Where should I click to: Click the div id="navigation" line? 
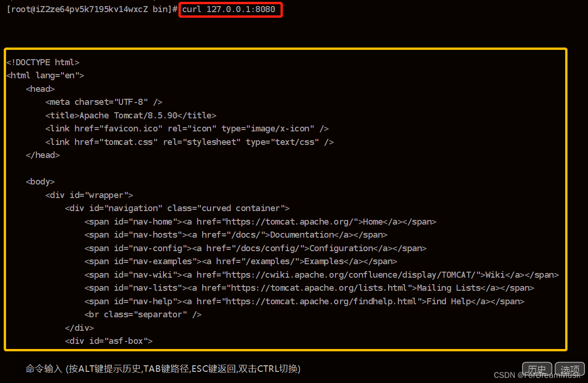[178, 208]
